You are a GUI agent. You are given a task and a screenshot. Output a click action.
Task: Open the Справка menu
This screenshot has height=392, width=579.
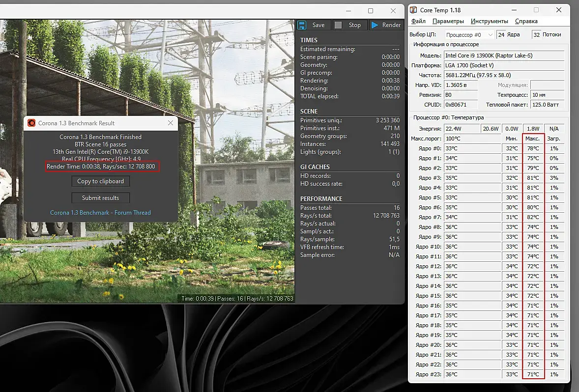[x=526, y=21]
